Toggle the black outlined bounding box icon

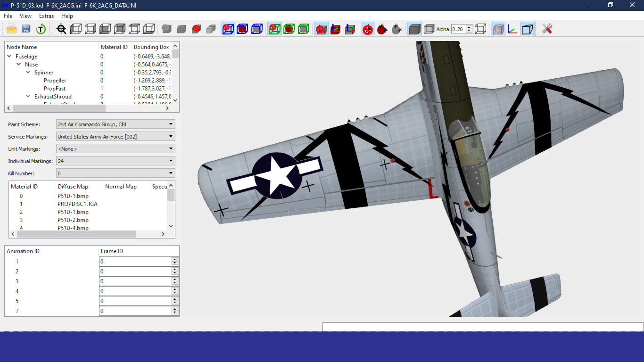[528, 29]
